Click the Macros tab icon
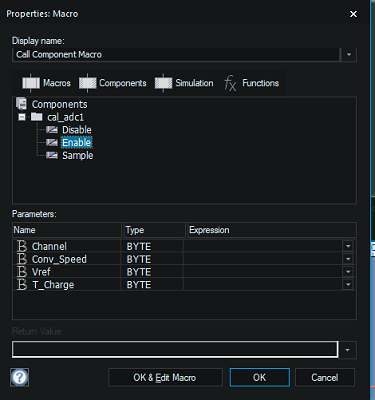Image resolution: width=375 pixels, height=400 pixels. pos(31,83)
